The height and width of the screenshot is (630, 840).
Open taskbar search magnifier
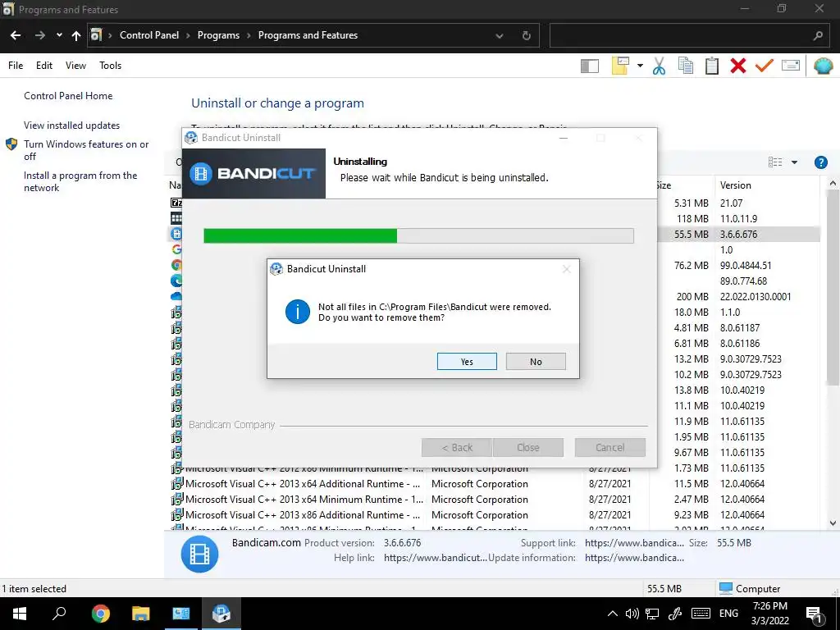click(59, 613)
